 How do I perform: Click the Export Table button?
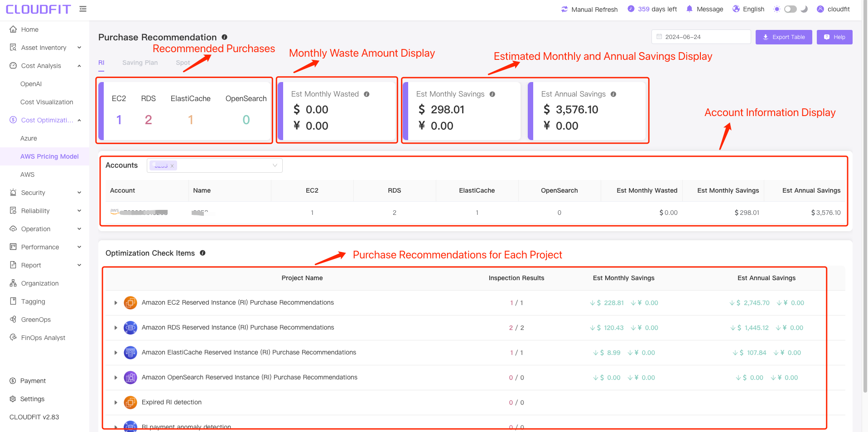(x=784, y=37)
